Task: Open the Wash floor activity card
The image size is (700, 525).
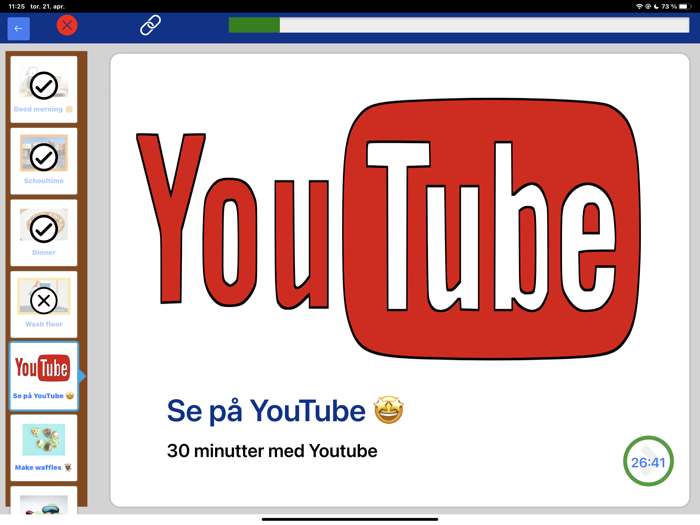Action: (44, 304)
